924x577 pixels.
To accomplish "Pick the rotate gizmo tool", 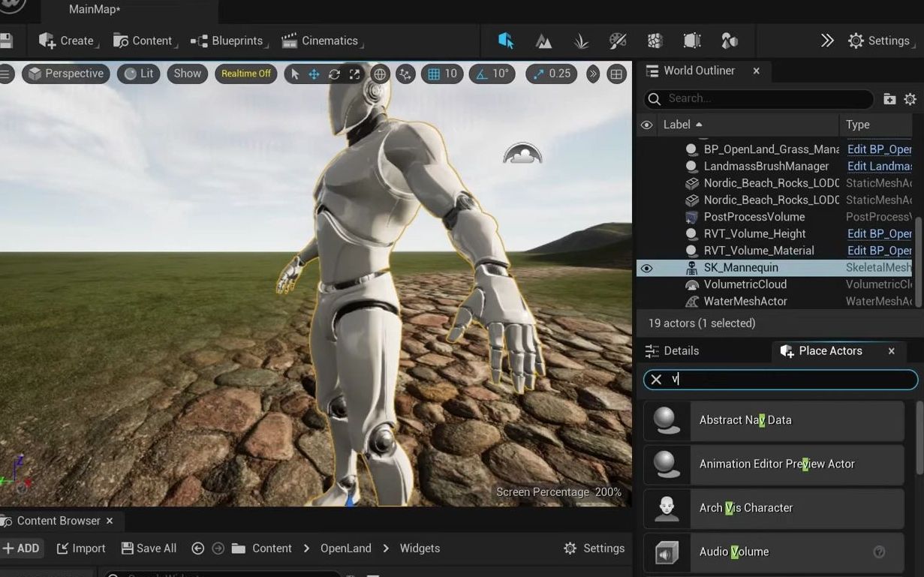I will (x=334, y=74).
